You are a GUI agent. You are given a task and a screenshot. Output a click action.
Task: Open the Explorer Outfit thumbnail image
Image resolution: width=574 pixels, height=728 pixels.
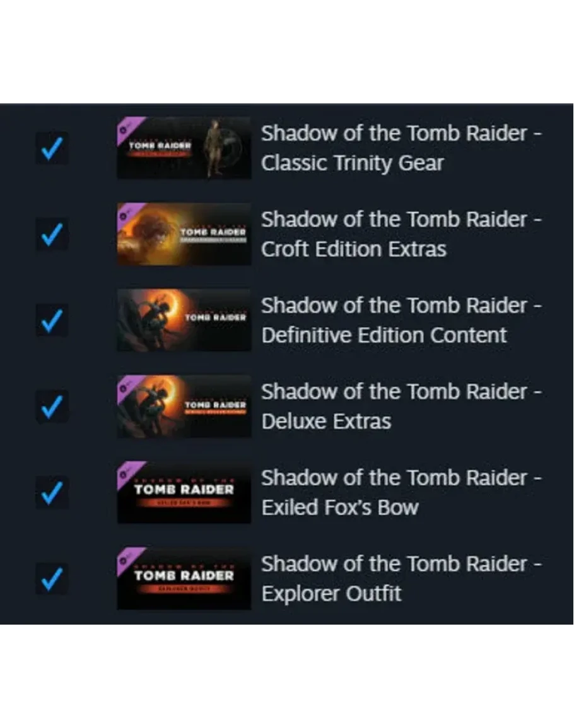click(184, 579)
